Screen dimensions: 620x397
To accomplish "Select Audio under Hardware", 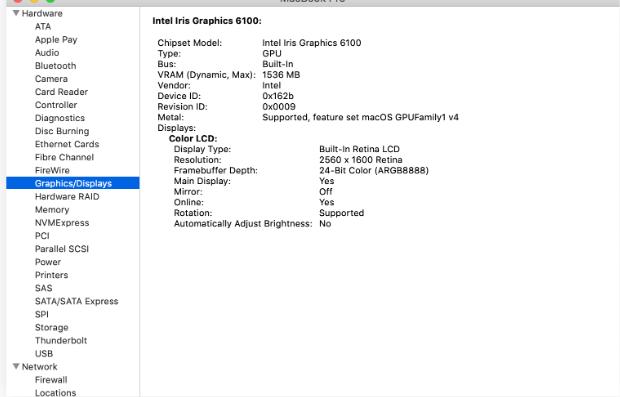I will coord(47,53).
